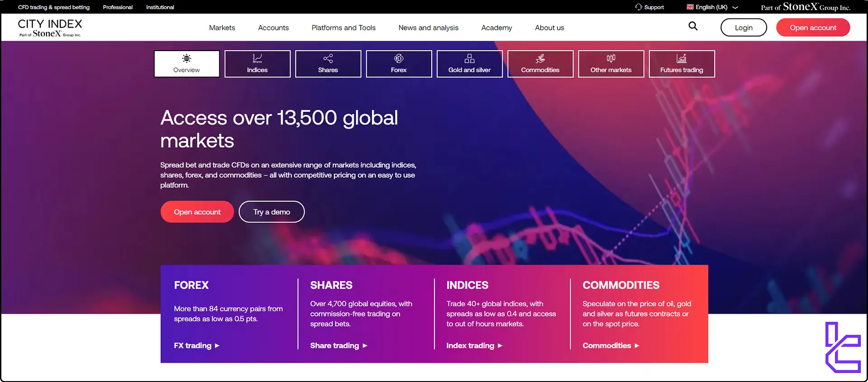Image resolution: width=868 pixels, height=382 pixels.
Task: Click the Indices chart icon
Action: tap(257, 58)
